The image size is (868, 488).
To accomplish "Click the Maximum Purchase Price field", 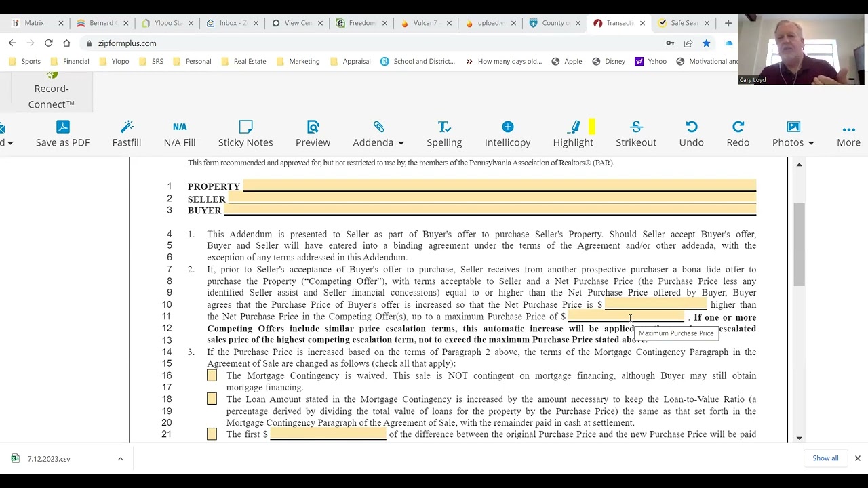I will click(x=626, y=317).
